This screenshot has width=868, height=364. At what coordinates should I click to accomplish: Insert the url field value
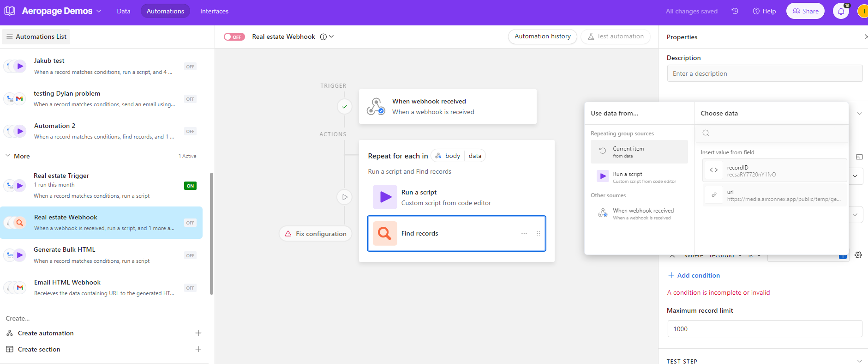[774, 195]
